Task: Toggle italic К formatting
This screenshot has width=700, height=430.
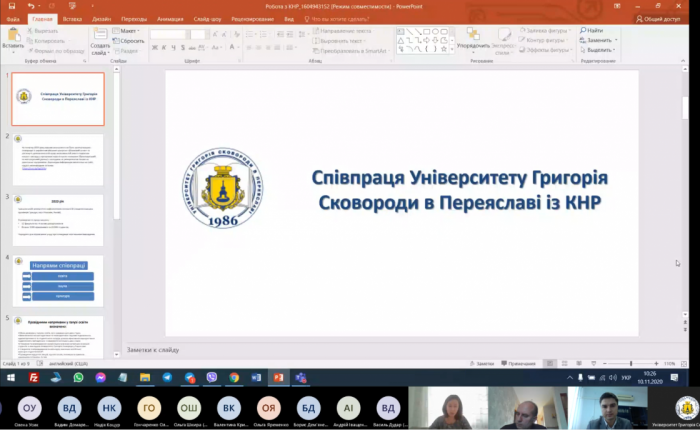Action: pyautogui.click(x=164, y=48)
